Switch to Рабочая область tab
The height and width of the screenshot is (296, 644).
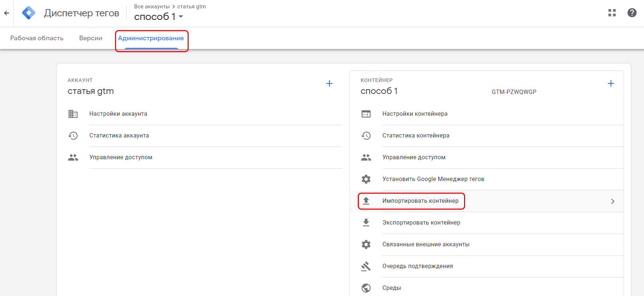point(37,38)
